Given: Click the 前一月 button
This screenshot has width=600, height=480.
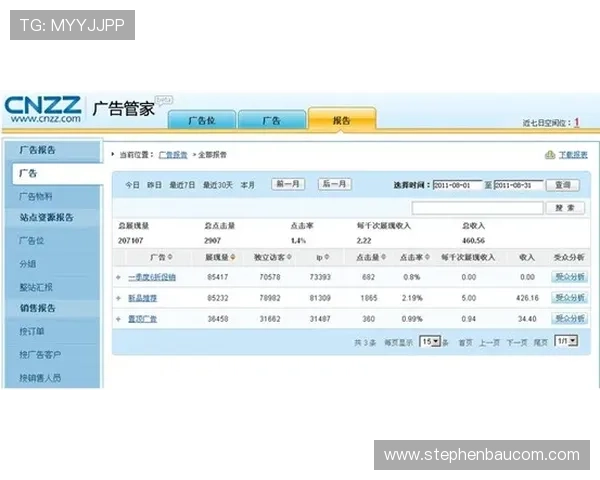Looking at the screenshot, I should pos(288,184).
